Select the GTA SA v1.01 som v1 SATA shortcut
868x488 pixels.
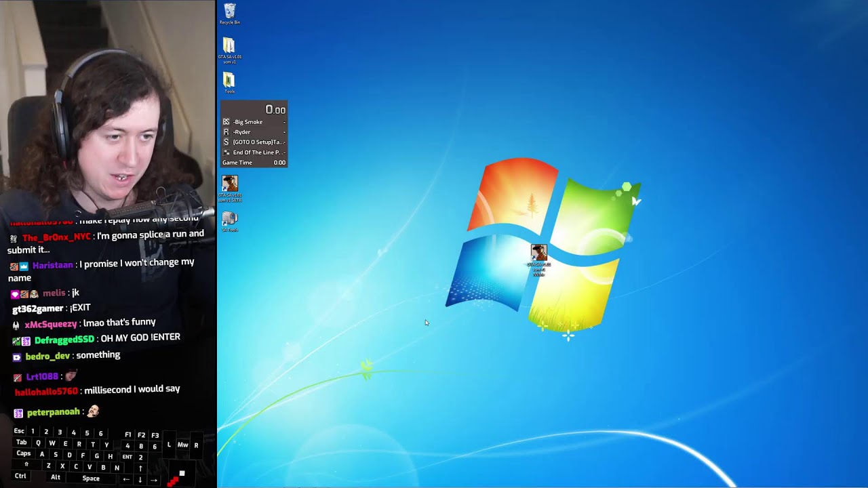230,189
